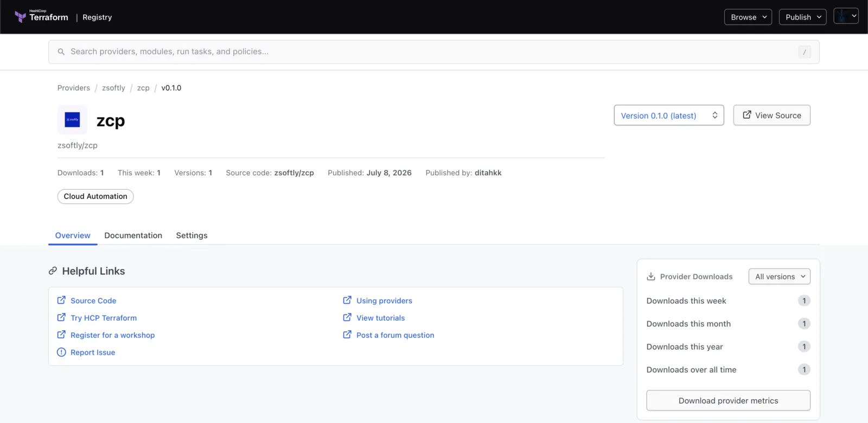
Task: Go to zcp breadcrumb
Action: pos(143,88)
